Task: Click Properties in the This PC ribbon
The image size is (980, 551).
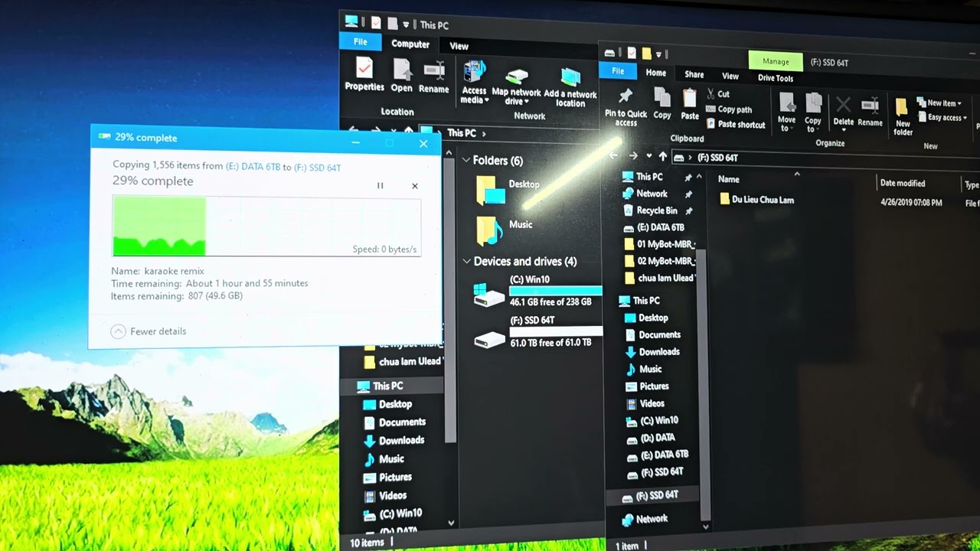Action: click(x=364, y=75)
